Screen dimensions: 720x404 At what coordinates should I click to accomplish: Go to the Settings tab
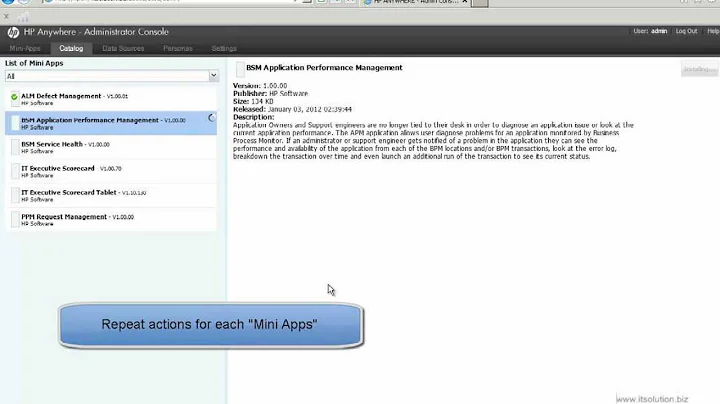(224, 48)
